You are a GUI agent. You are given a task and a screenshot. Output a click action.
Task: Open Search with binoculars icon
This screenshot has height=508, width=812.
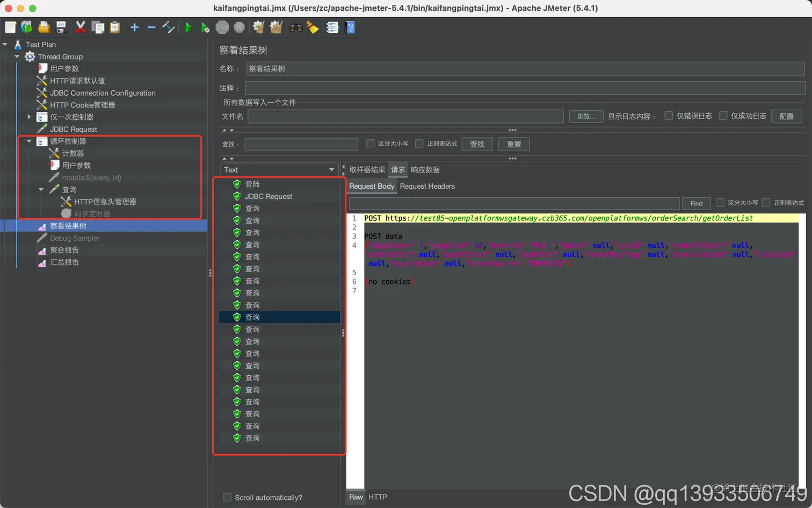tap(296, 27)
